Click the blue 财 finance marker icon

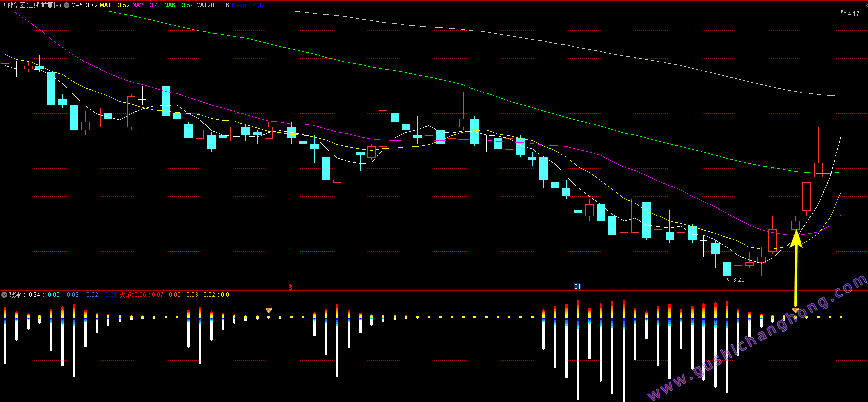[x=577, y=287]
